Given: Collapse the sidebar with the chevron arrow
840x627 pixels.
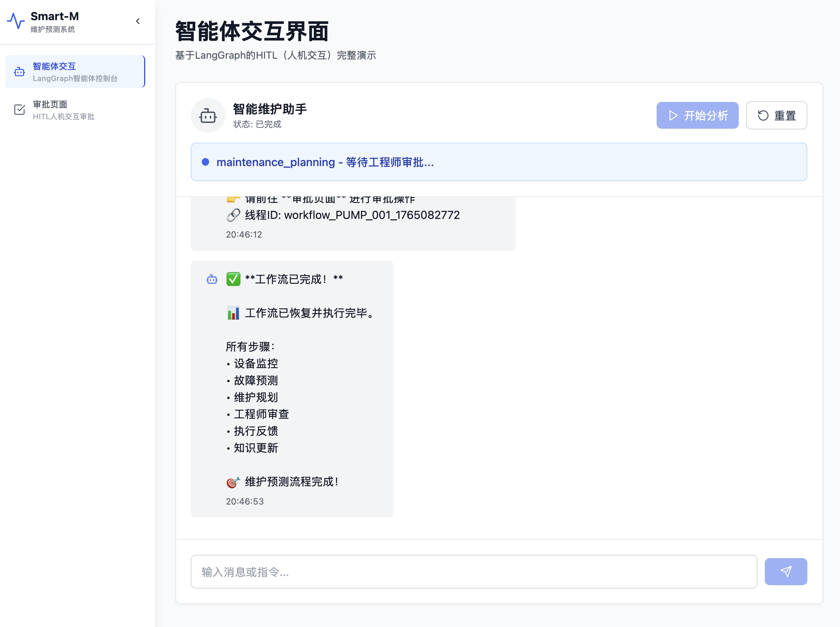Looking at the screenshot, I should point(138,21).
